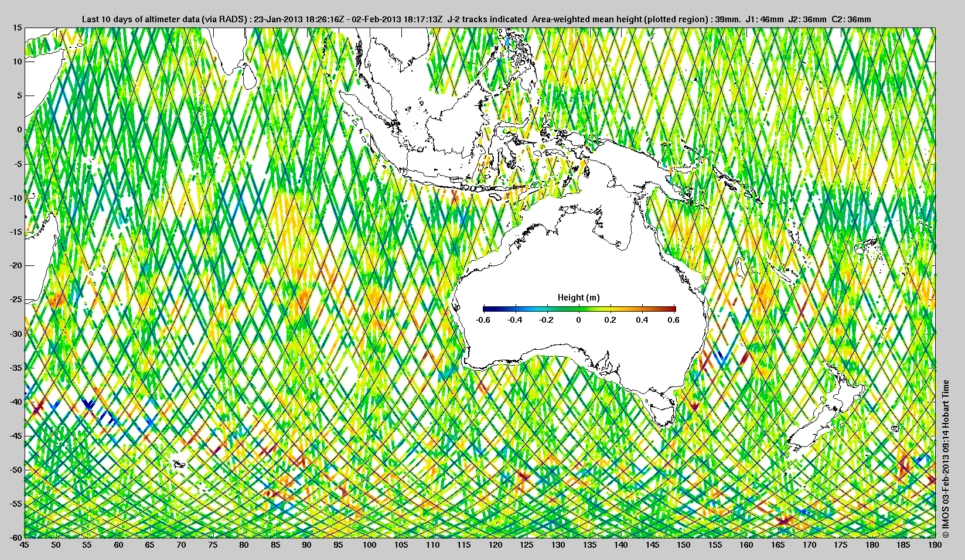Click the dark red end of the height colorbar

673,309
